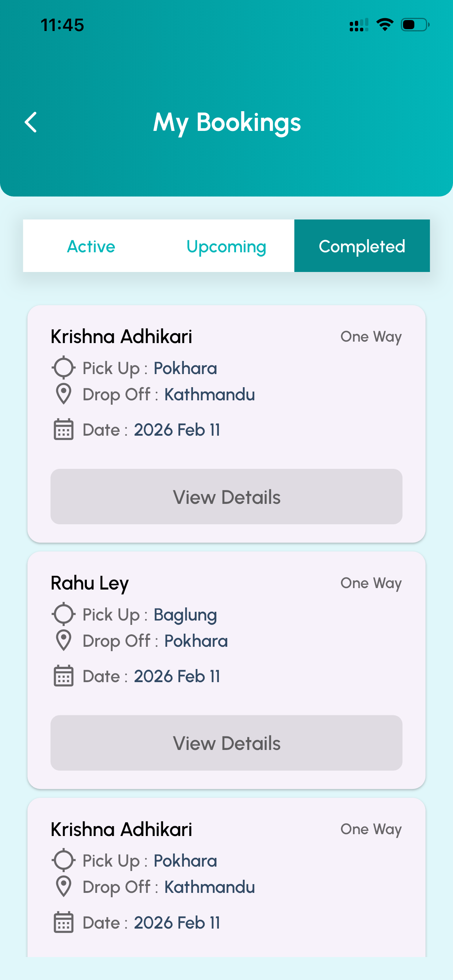Viewport: 453px width, 980px height.
Task: Open View Details for Krishna Adhikari's first booking
Action: [x=226, y=497]
